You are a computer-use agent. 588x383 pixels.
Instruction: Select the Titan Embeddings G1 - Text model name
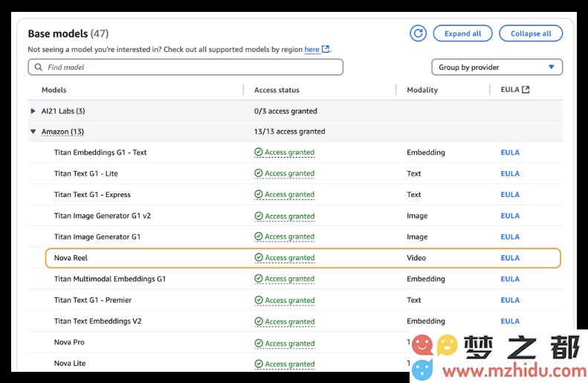click(100, 152)
